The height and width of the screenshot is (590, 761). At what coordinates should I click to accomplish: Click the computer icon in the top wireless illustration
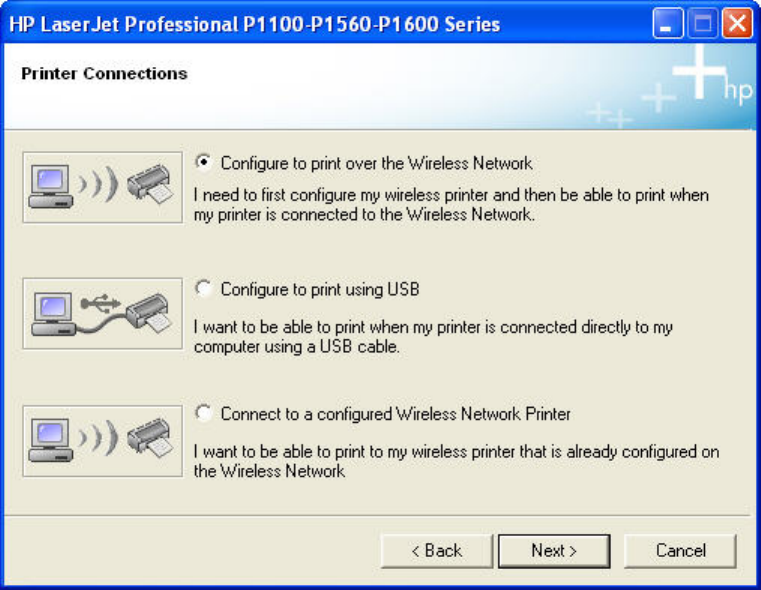pos(50,187)
